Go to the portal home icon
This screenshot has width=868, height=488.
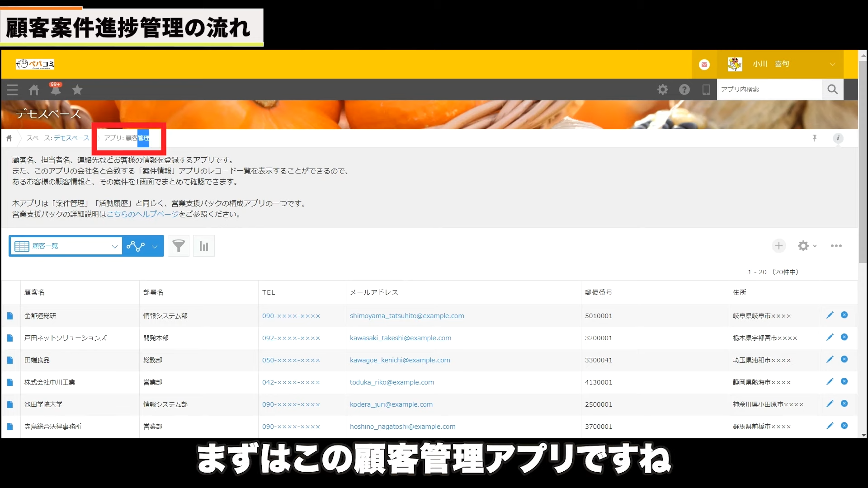(34, 89)
